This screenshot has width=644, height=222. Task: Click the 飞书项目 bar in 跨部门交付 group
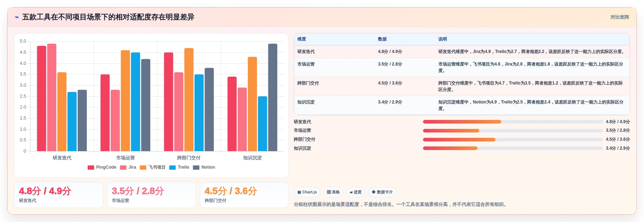(189, 100)
